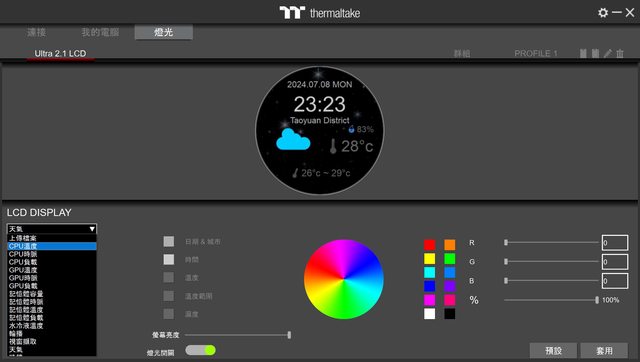Viewport: 640px width, 362px height.
Task: Switch to the 燈光 tab
Action: click(164, 32)
